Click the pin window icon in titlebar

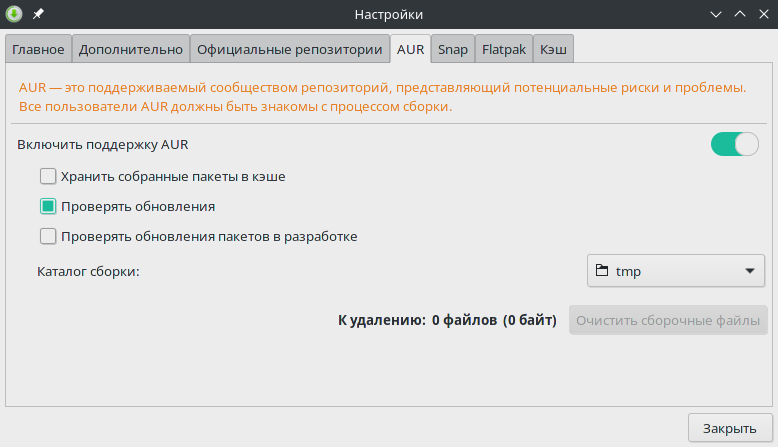click(x=38, y=14)
